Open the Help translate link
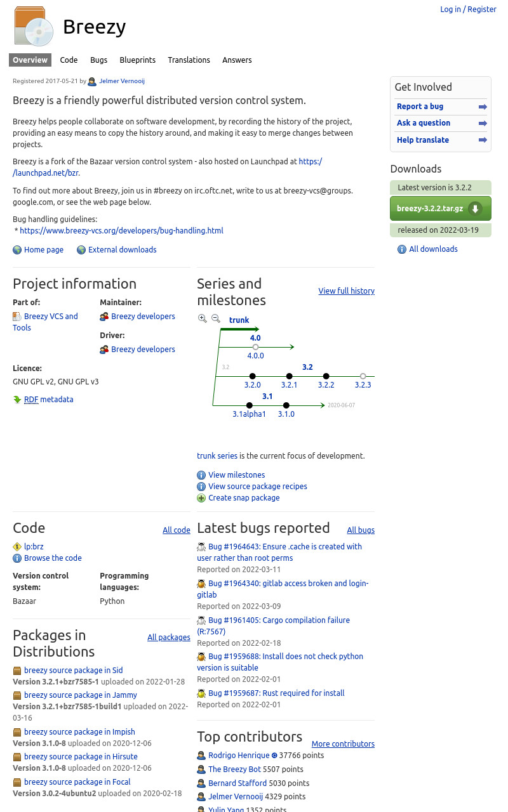 pyautogui.click(x=423, y=140)
